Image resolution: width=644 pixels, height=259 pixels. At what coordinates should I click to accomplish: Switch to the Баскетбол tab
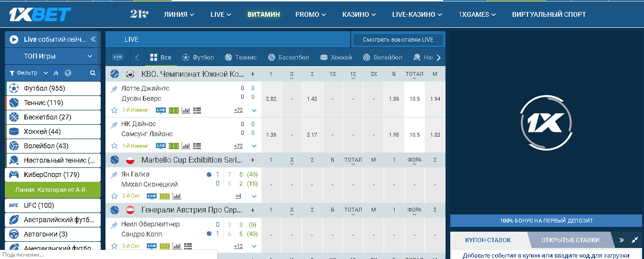289,58
